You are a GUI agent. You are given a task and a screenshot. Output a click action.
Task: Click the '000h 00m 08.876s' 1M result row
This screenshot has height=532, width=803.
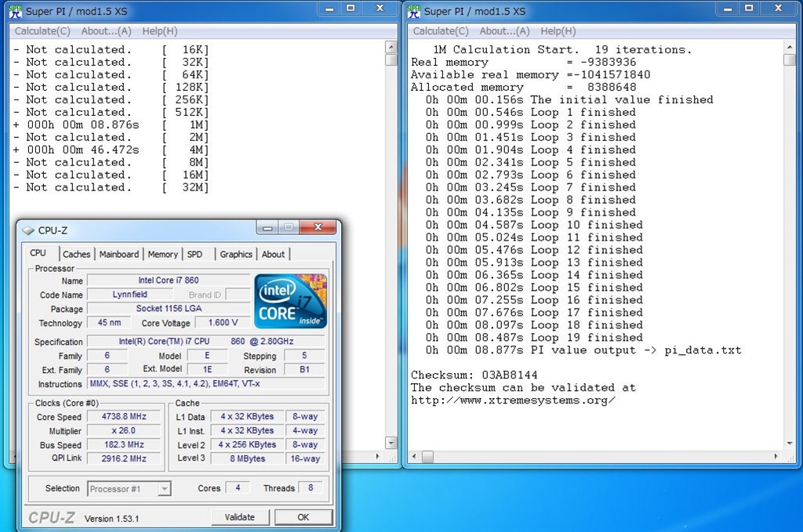(111, 125)
